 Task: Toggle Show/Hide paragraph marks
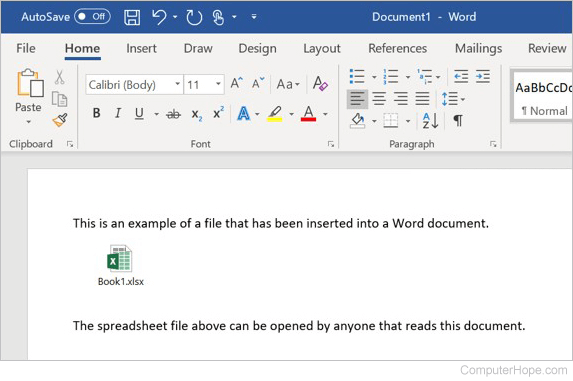click(x=458, y=120)
